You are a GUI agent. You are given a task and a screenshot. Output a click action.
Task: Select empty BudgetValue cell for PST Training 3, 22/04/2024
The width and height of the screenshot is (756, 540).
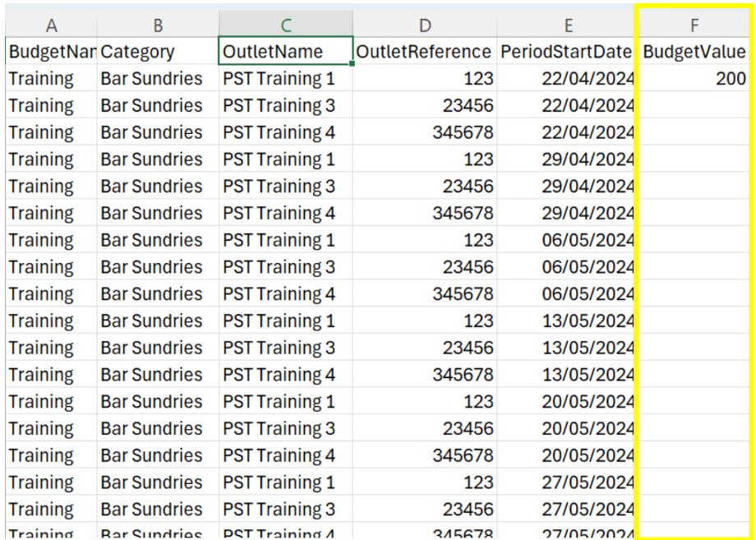(x=694, y=106)
